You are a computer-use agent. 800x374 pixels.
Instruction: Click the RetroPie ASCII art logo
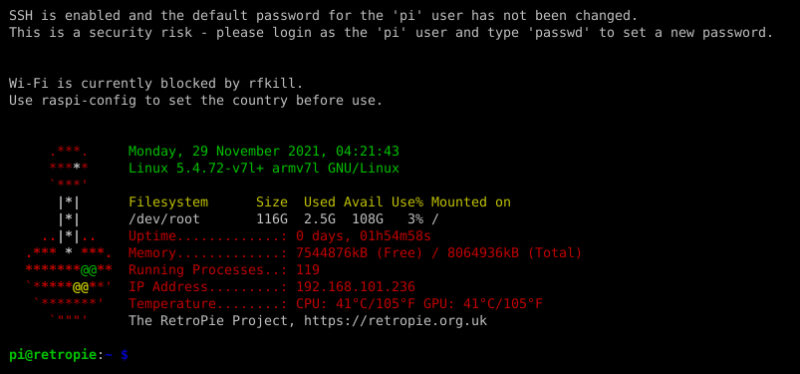69,236
